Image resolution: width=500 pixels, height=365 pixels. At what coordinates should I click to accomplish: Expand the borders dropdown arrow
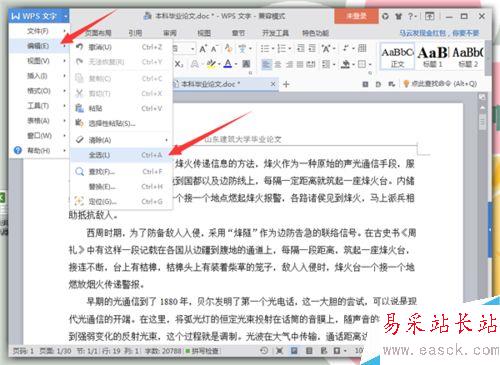(370, 64)
